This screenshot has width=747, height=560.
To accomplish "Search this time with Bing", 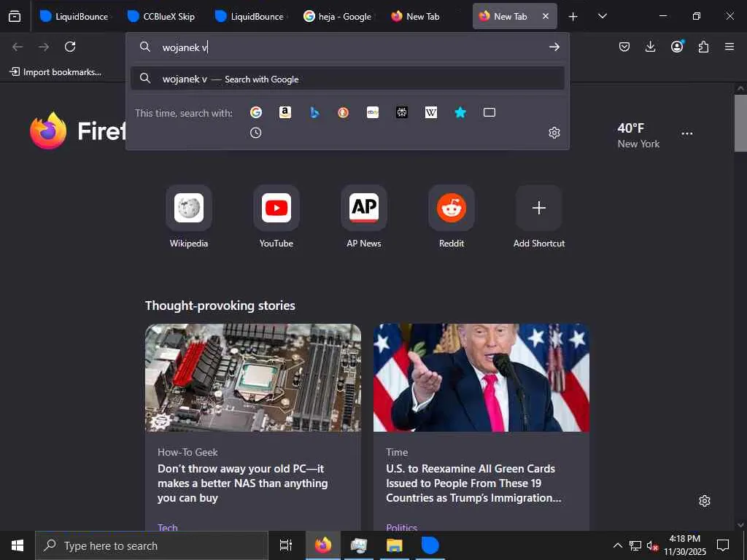I will coord(314,112).
